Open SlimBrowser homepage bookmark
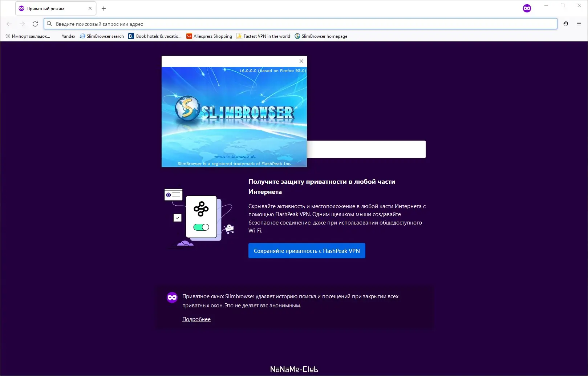 pyautogui.click(x=321, y=36)
